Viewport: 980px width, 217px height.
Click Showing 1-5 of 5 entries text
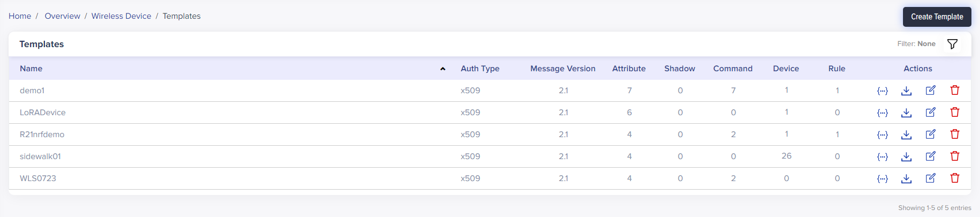[x=935, y=208]
